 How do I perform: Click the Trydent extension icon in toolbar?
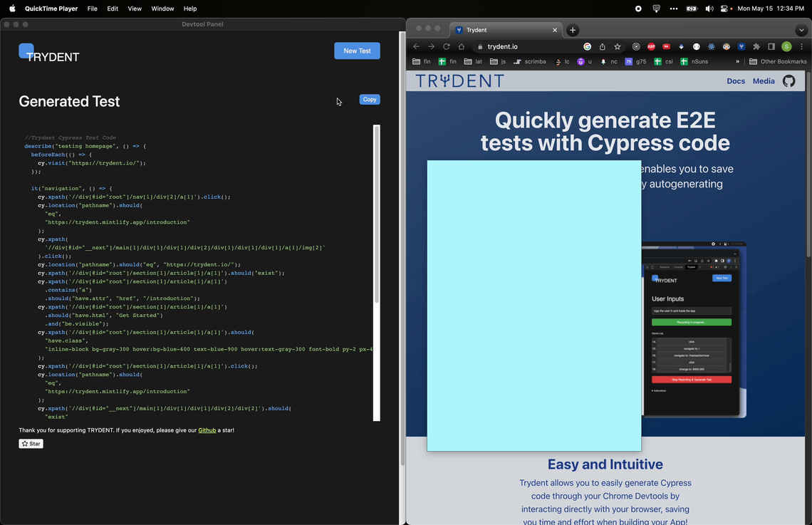[x=741, y=46]
